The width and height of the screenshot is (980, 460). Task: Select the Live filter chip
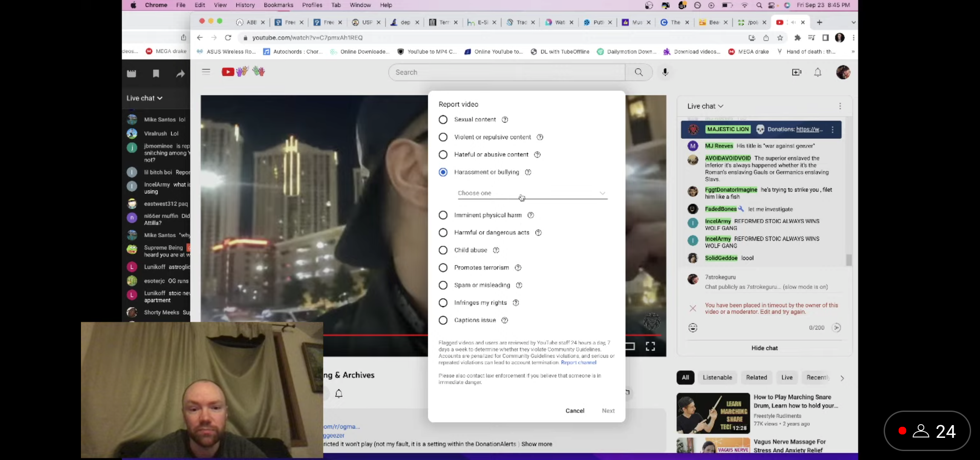tap(787, 377)
